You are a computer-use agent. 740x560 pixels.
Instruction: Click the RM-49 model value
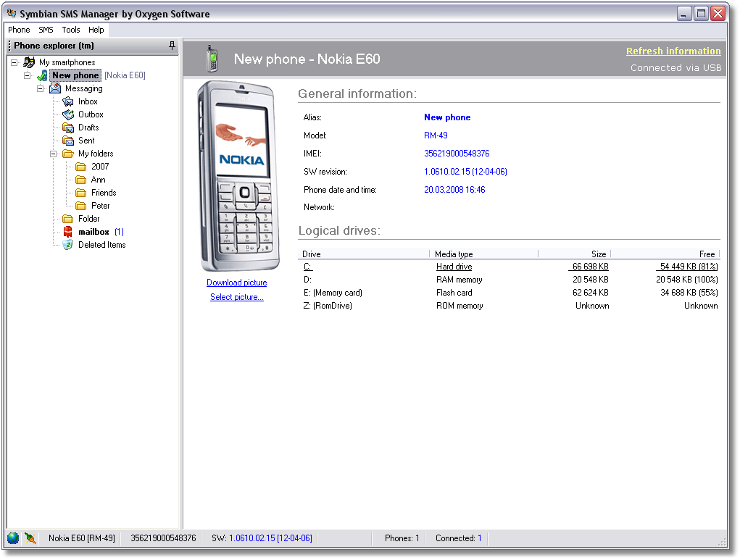(436, 135)
